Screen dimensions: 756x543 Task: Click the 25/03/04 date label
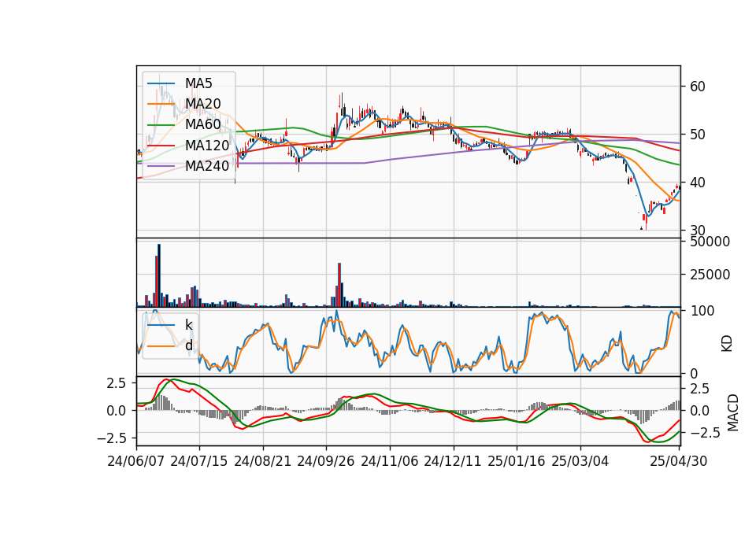point(580,461)
